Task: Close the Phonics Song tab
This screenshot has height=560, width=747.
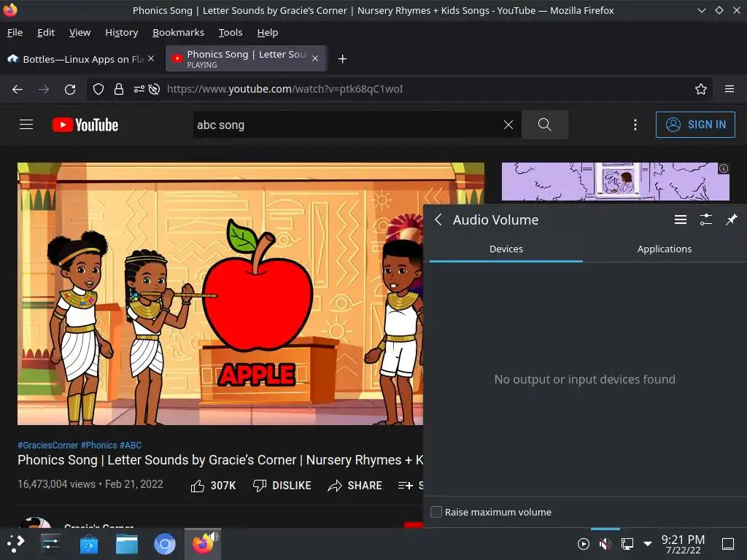Action: [315, 58]
